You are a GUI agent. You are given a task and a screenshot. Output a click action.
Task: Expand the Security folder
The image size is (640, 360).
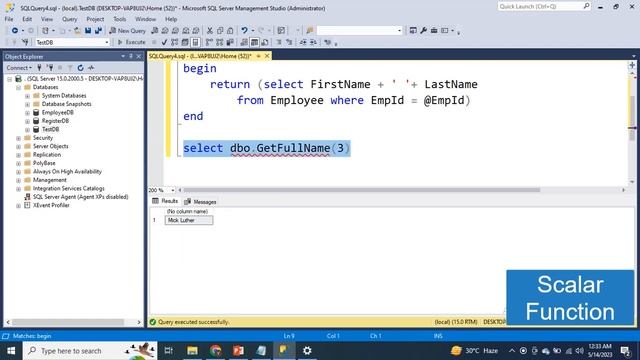click(18, 138)
